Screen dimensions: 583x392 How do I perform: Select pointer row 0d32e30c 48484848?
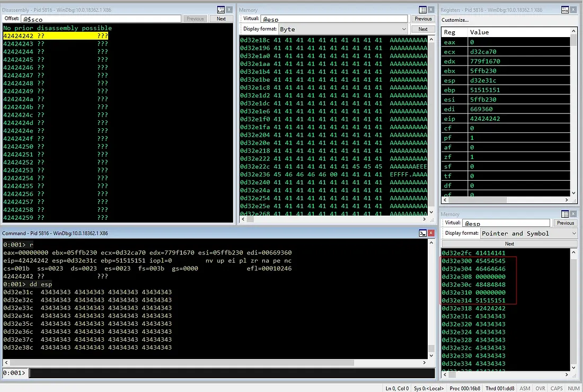coord(474,284)
